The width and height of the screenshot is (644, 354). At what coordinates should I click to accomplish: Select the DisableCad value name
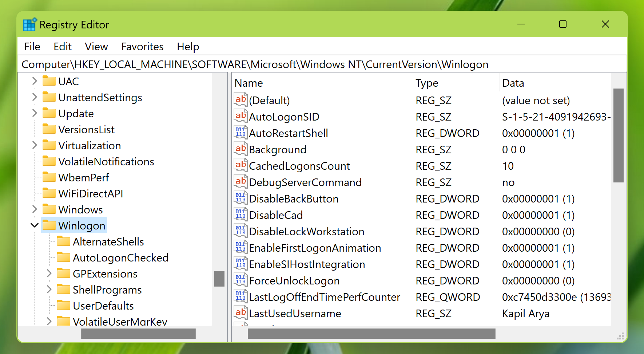pos(276,215)
